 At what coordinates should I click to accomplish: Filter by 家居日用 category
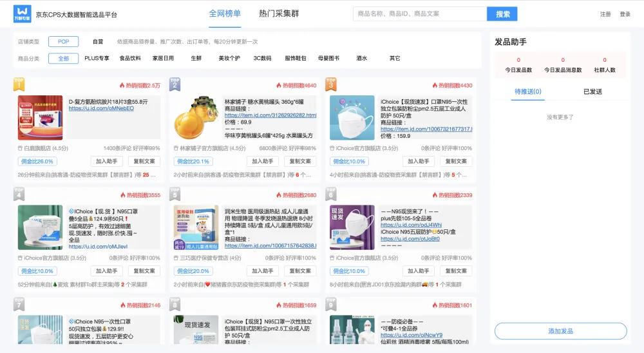[163, 59]
